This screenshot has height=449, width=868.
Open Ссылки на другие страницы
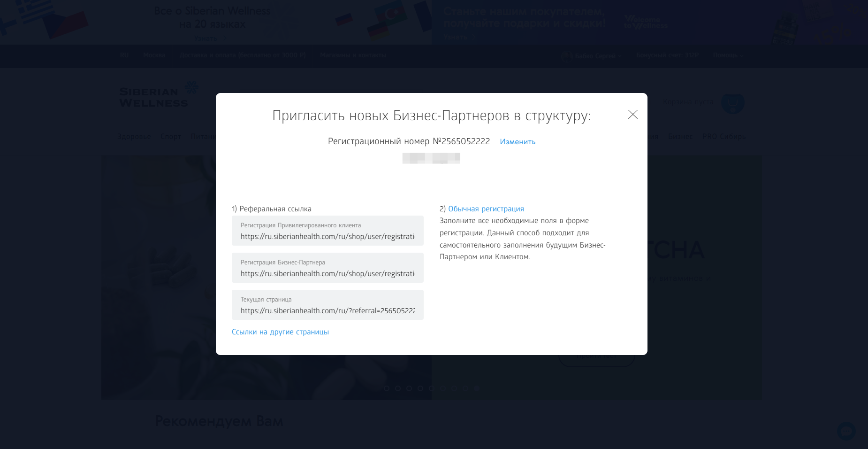click(x=280, y=332)
